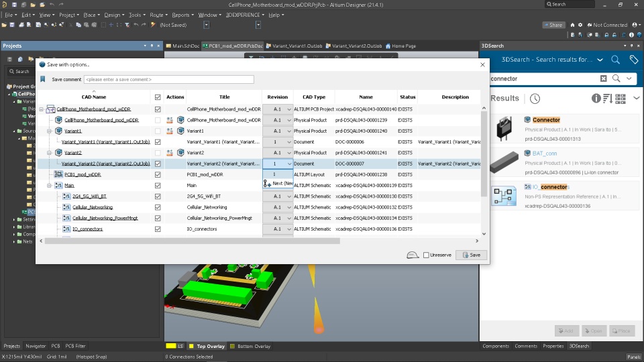644x362 pixels.
Task: Open the Revision dropdown in the IO_connectors row
Action: pos(289,229)
